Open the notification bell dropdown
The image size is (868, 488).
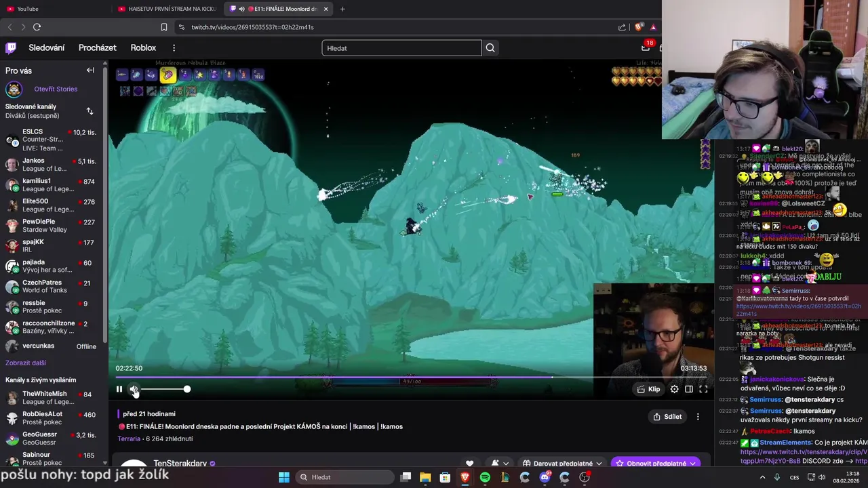[500, 464]
